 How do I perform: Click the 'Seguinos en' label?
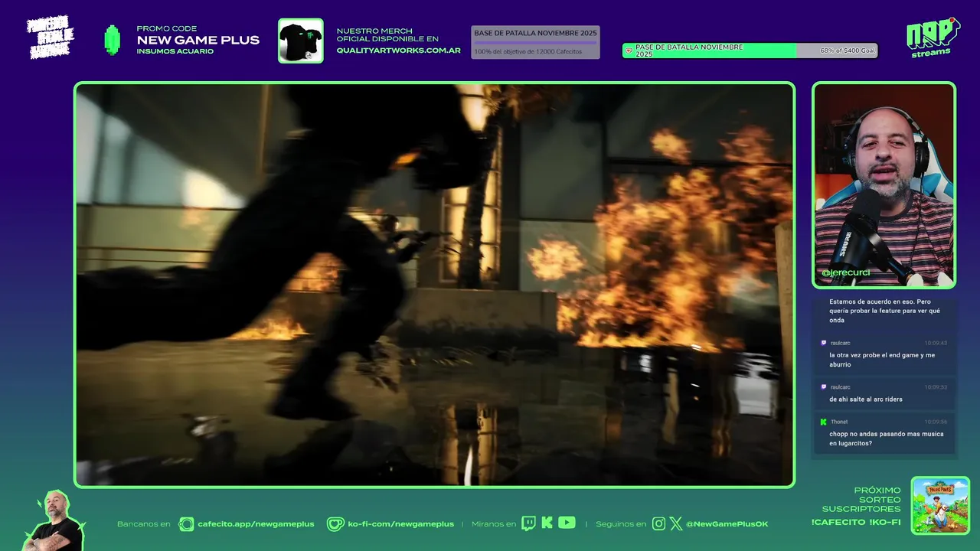[x=621, y=524]
